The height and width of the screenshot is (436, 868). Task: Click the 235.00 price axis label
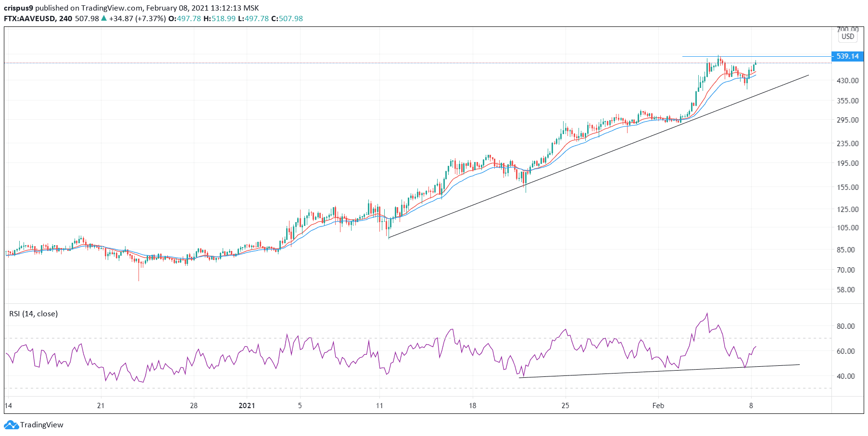[x=848, y=144]
